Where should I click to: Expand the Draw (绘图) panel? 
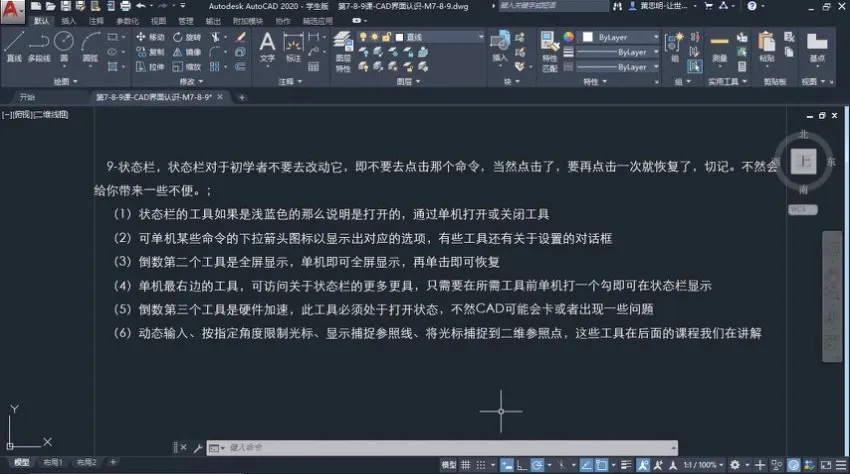66,81
